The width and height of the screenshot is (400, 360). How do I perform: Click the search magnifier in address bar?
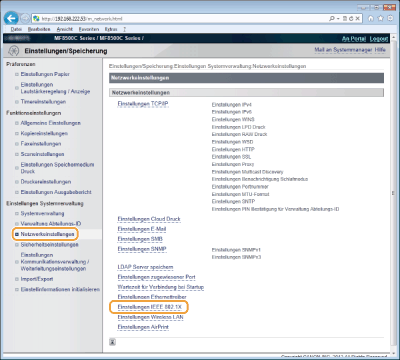pos(332,19)
